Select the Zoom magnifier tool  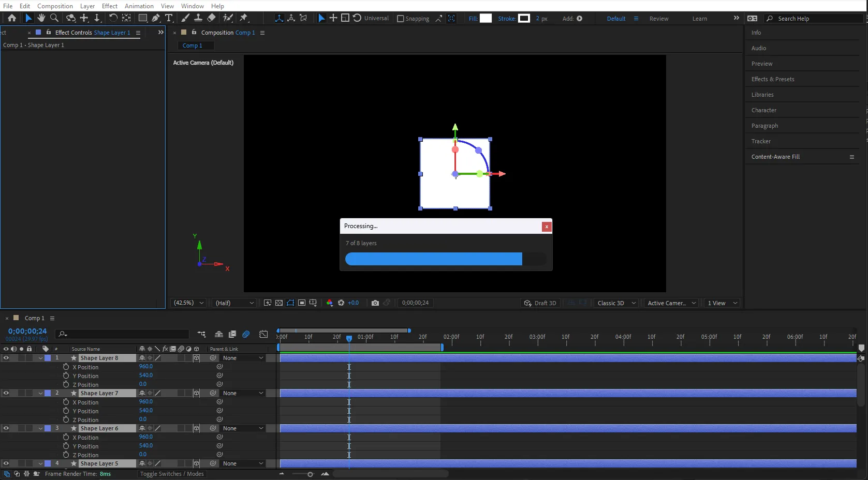coord(54,18)
